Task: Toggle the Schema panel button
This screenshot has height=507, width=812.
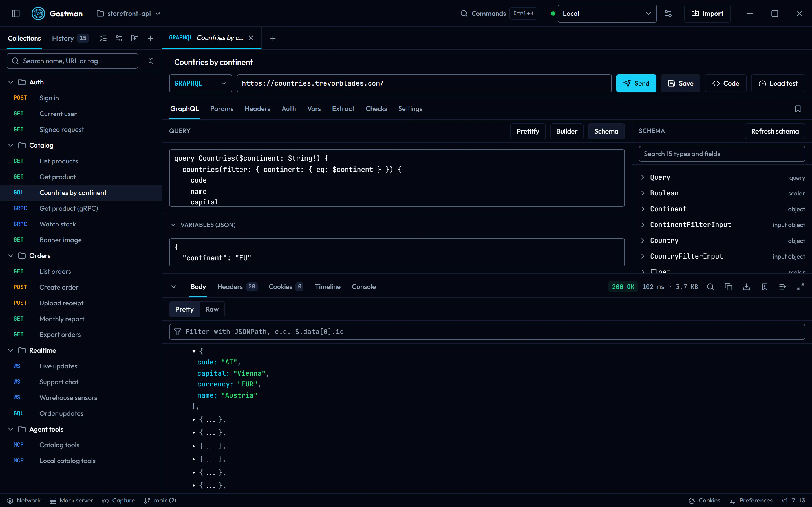Action: click(606, 131)
